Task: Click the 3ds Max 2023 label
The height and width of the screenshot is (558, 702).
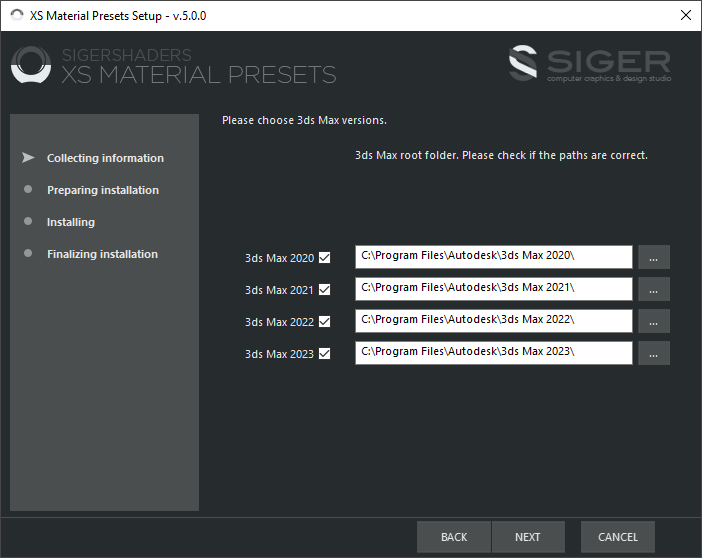Action: click(x=279, y=354)
